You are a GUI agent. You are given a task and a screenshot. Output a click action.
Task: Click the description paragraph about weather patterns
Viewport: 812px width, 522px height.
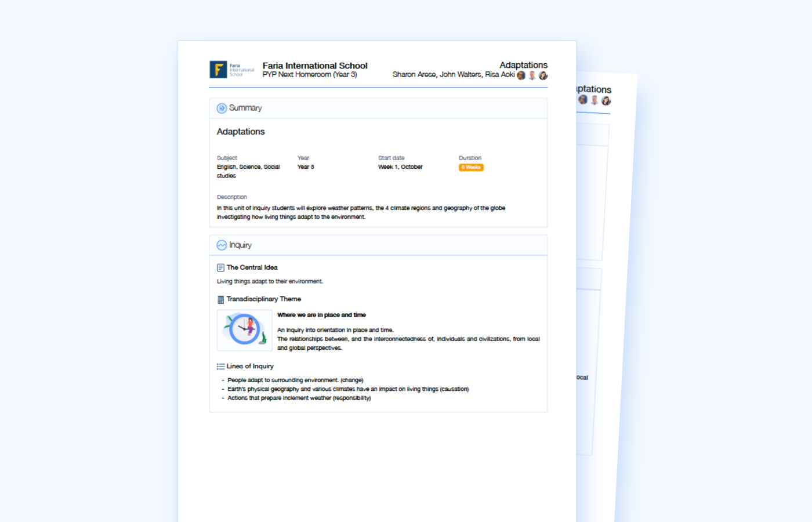(361, 212)
